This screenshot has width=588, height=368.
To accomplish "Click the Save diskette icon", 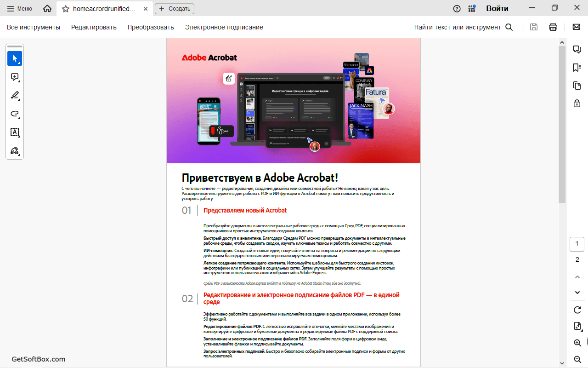I will point(534,27).
